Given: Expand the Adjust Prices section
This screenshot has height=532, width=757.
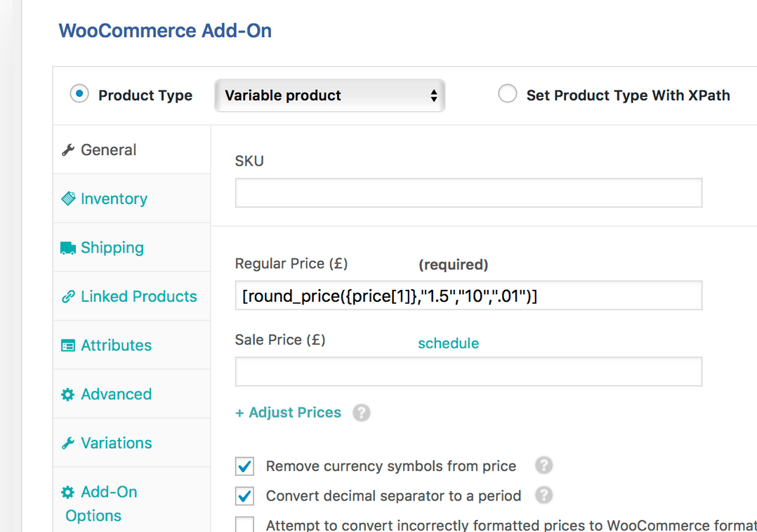Looking at the screenshot, I should 288,413.
